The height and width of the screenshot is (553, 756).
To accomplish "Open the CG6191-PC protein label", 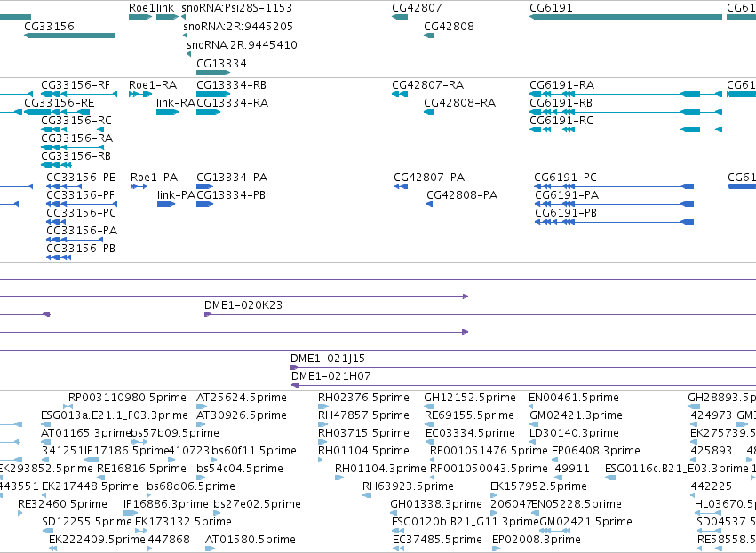I will pos(565,178).
